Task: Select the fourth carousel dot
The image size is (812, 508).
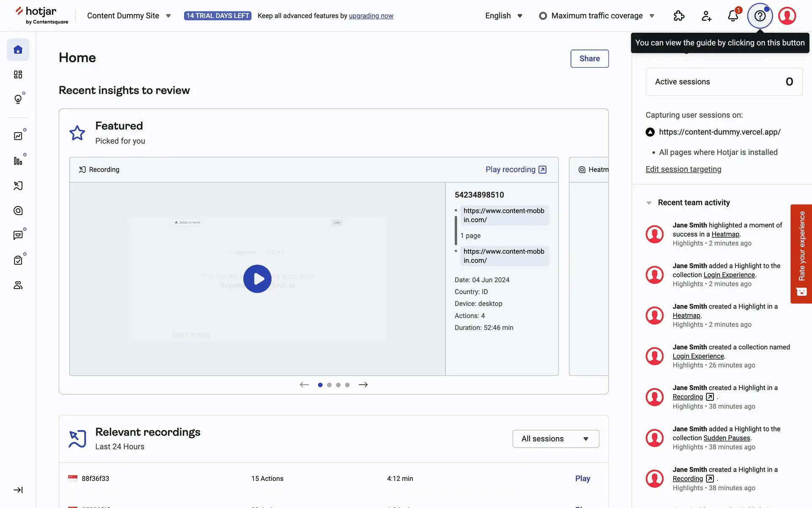Action: pos(347,385)
